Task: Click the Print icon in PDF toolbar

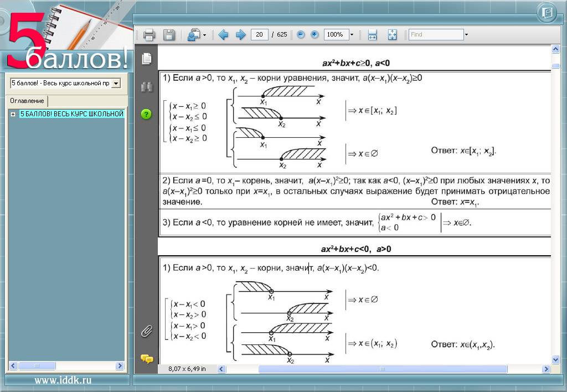Action: click(x=149, y=35)
